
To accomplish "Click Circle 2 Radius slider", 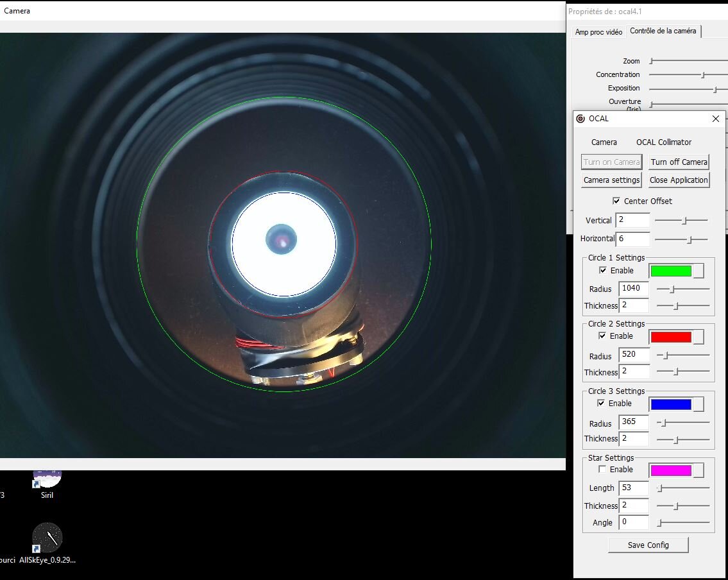I will pyautogui.click(x=683, y=355).
